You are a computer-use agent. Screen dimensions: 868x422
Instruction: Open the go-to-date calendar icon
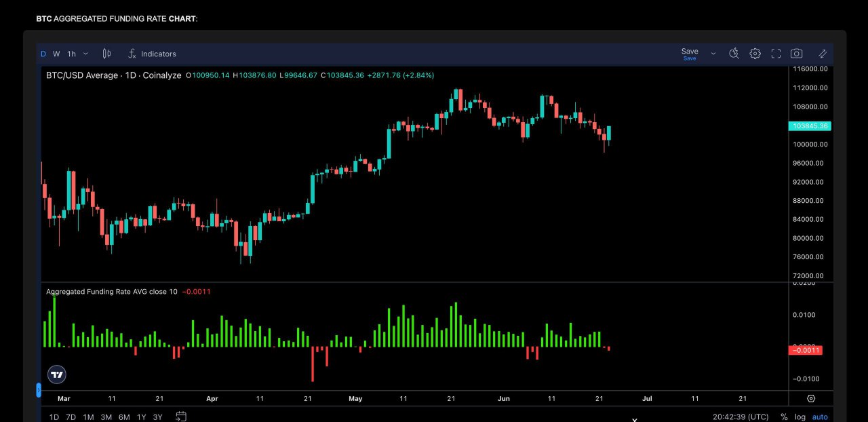pyautogui.click(x=181, y=417)
